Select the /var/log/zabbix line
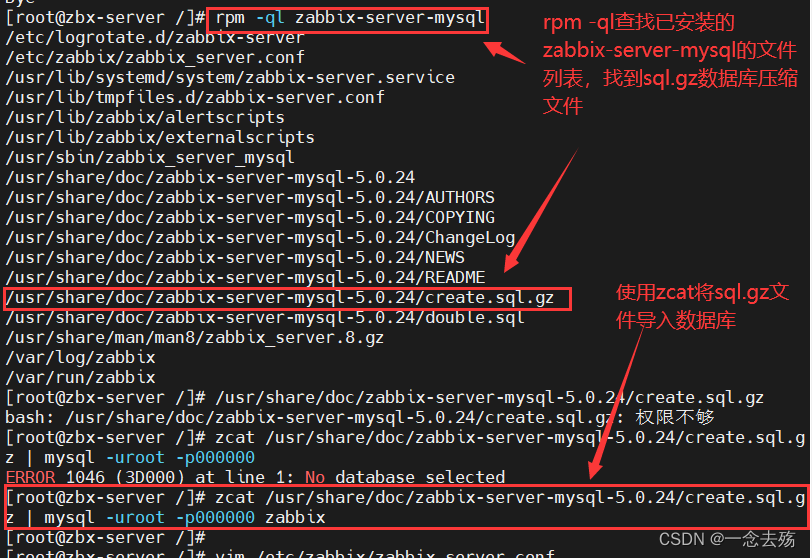Viewport: 812px width, 558px height. pos(80,358)
